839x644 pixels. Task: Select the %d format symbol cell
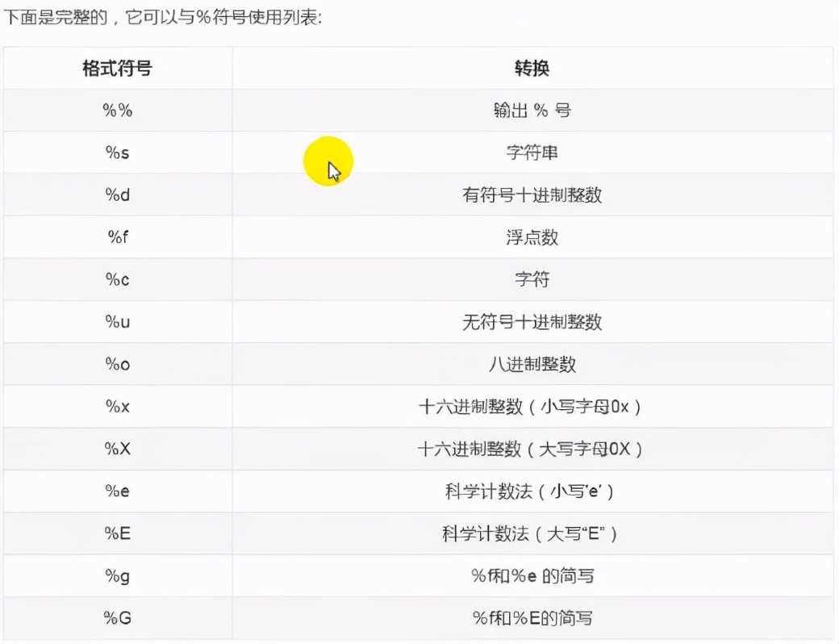118,195
